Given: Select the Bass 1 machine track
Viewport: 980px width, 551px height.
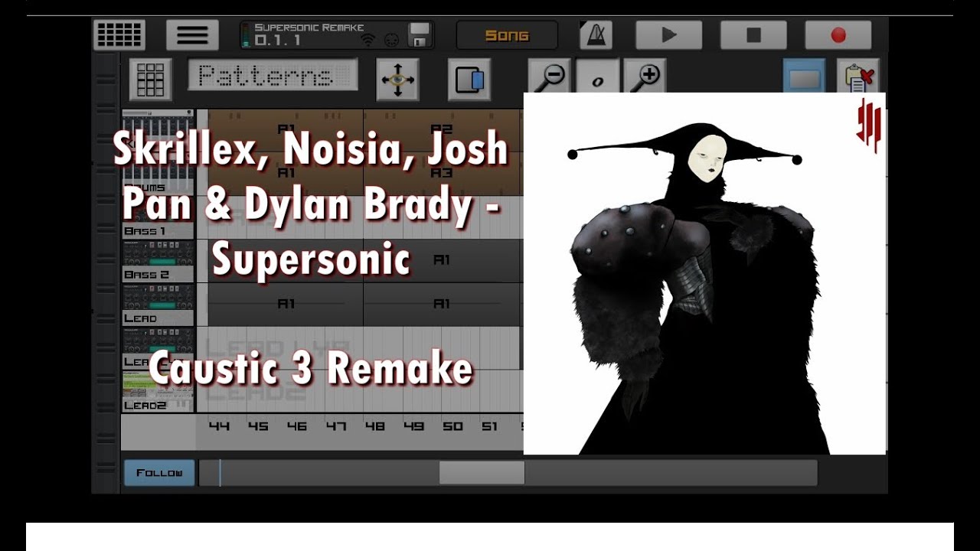Looking at the screenshot, I should pyautogui.click(x=158, y=218).
